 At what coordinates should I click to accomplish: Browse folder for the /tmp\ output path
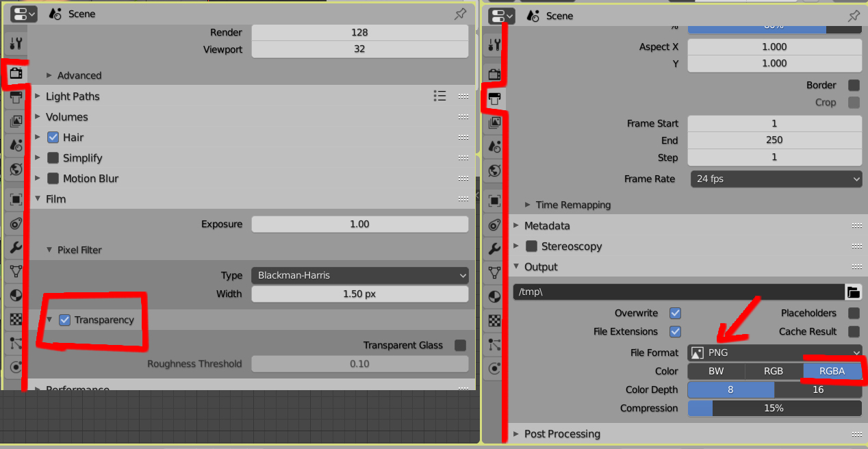click(853, 292)
